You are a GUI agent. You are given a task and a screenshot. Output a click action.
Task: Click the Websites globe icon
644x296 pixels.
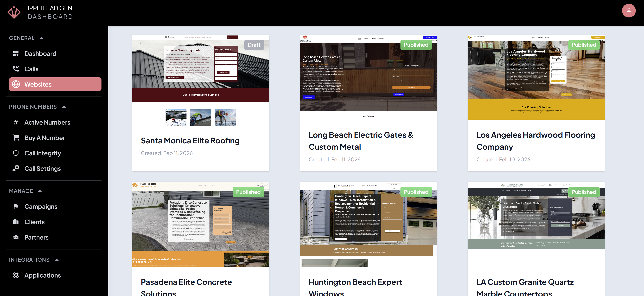click(x=16, y=84)
